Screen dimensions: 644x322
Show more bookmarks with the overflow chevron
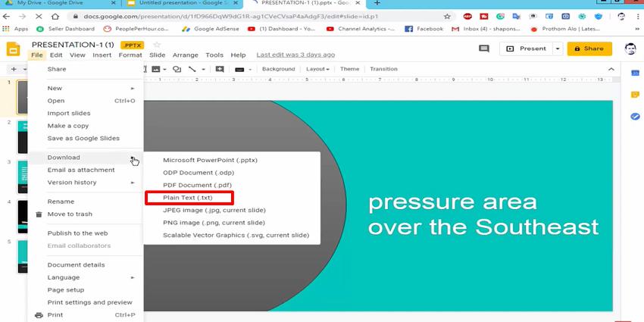pyautogui.click(x=637, y=29)
